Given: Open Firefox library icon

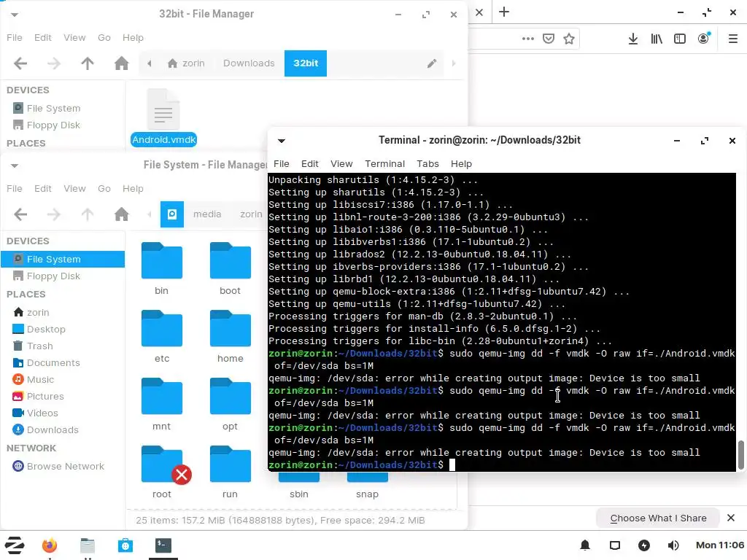Looking at the screenshot, I should (x=657, y=39).
